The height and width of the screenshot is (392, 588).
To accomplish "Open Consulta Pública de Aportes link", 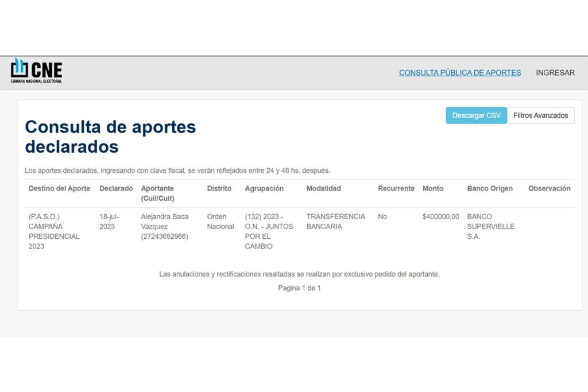I will pos(460,73).
